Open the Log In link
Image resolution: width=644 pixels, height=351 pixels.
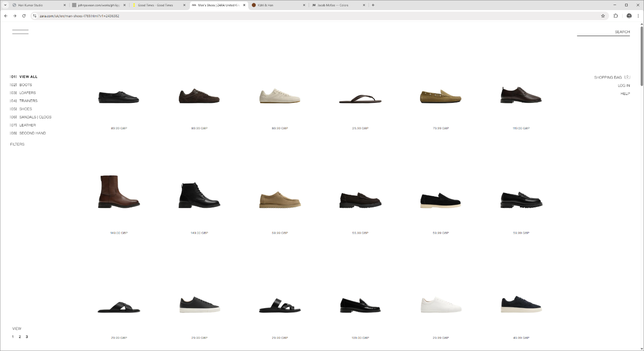[623, 86]
